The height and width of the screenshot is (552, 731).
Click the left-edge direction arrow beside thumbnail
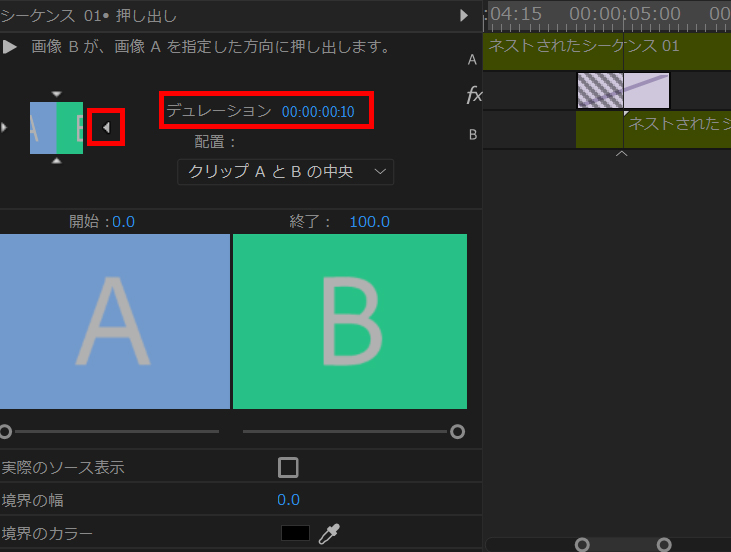[4, 127]
